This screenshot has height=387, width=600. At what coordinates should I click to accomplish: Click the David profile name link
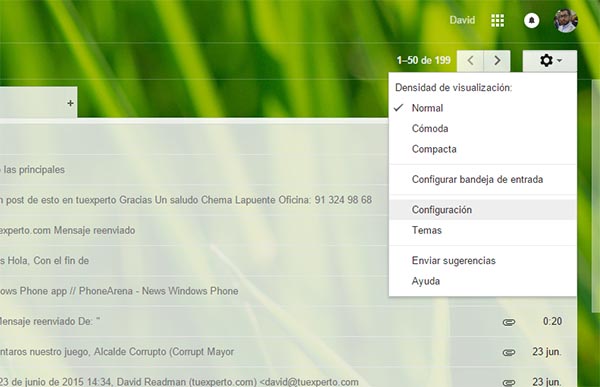pyautogui.click(x=462, y=20)
